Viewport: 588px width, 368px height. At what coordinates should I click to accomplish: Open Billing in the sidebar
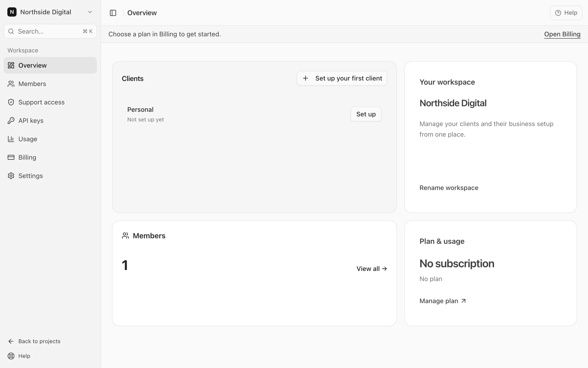tap(50, 157)
